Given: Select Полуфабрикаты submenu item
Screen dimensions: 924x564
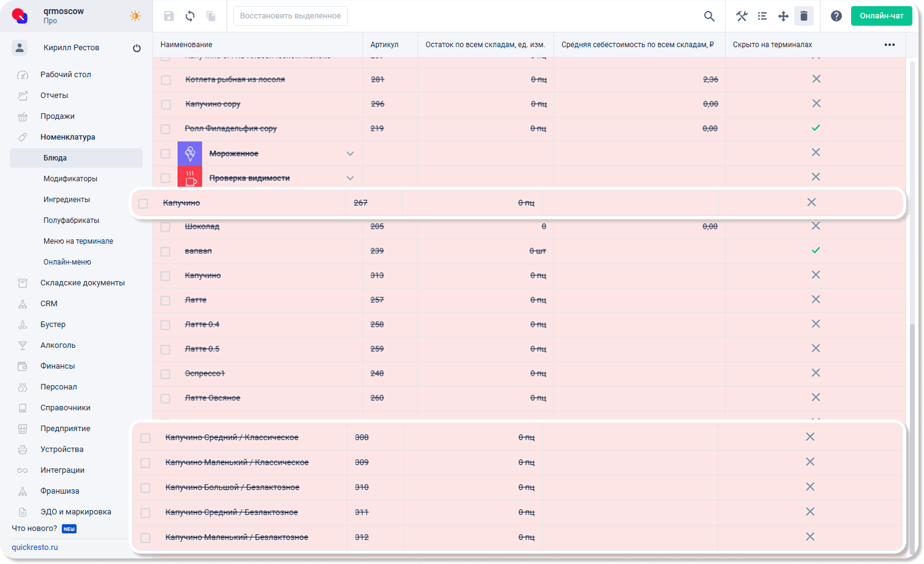Looking at the screenshot, I should tap(71, 220).
